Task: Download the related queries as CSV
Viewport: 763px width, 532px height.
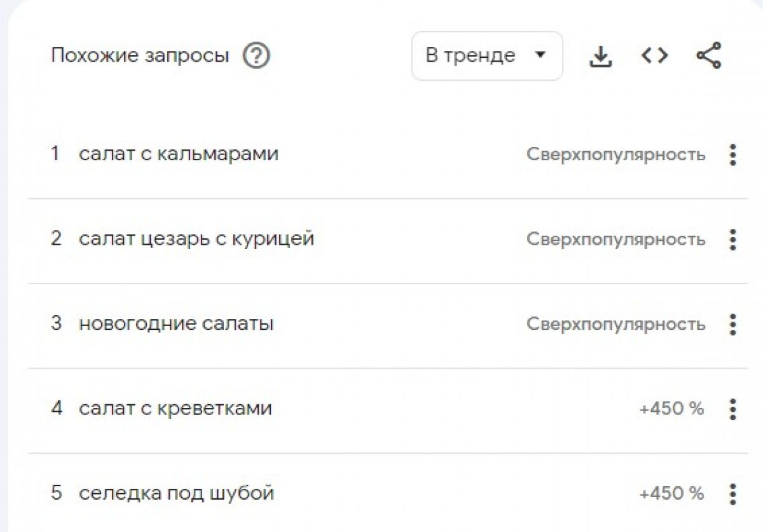Action: tap(600, 57)
